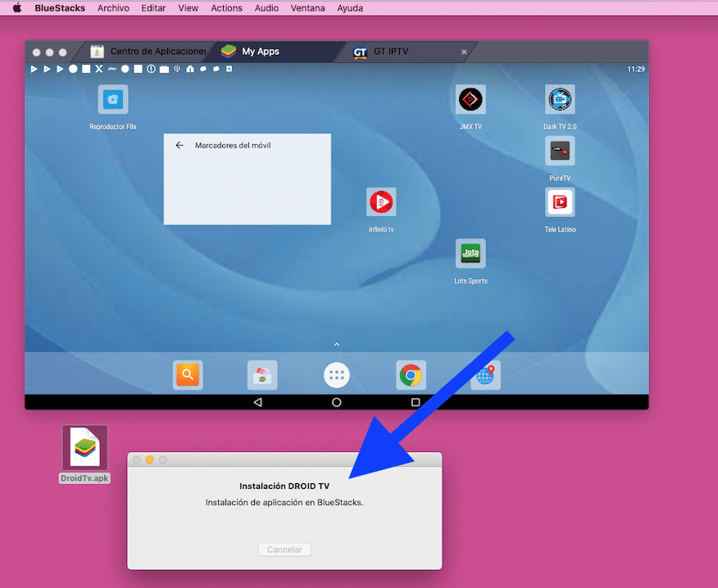
Task: Open the orange search app in the dock
Action: pyautogui.click(x=188, y=374)
